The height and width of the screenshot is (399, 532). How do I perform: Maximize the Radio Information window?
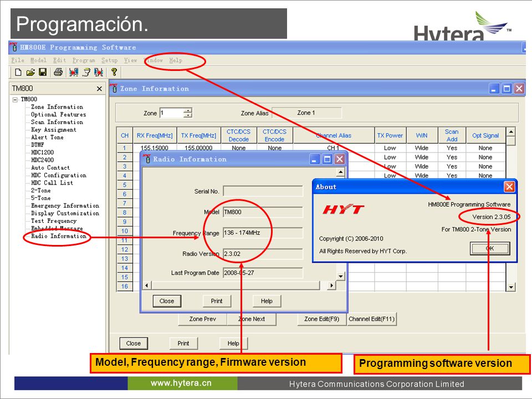pyautogui.click(x=327, y=159)
